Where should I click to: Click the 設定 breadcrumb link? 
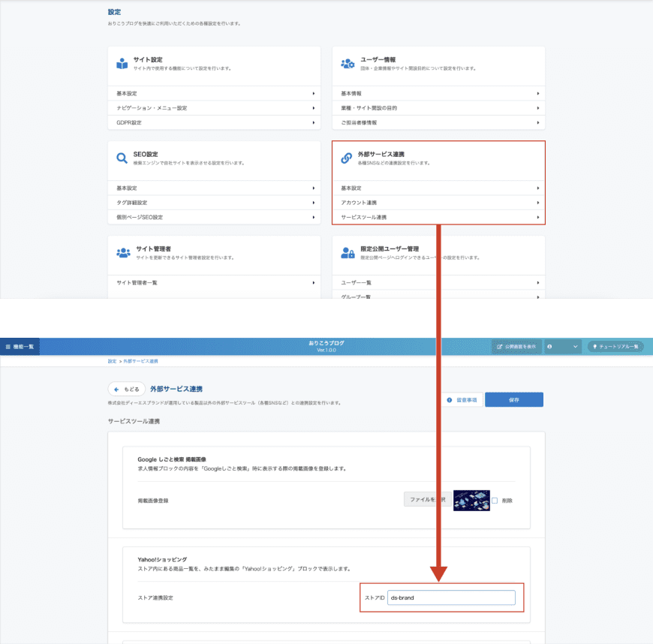click(112, 361)
